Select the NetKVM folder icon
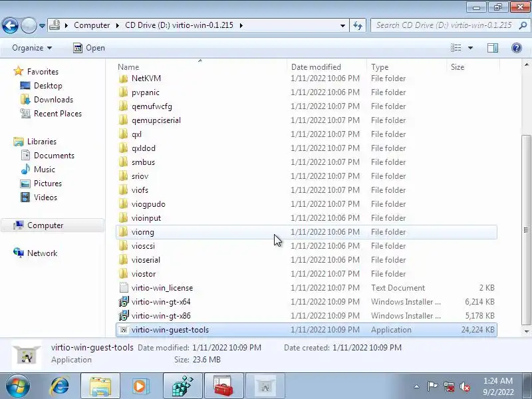532x399 pixels. (x=124, y=78)
